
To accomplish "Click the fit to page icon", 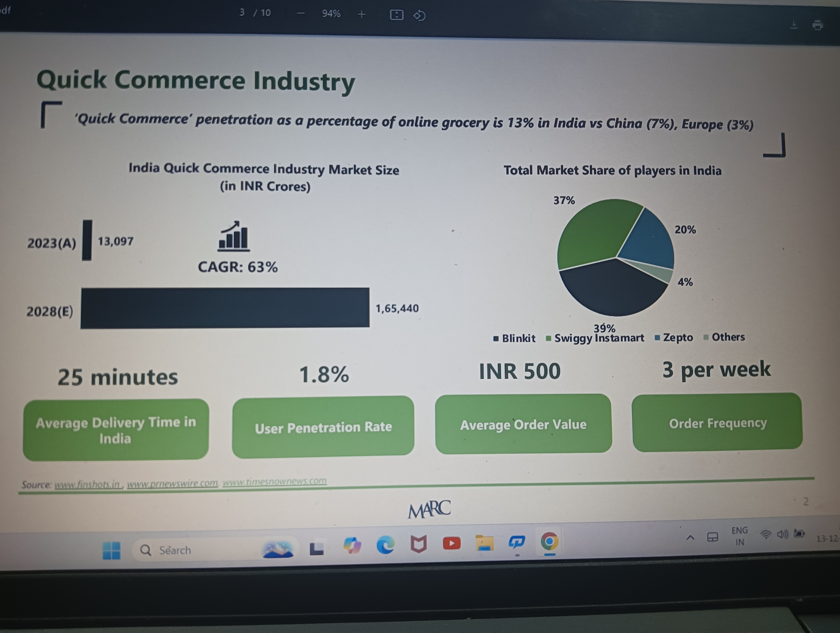I will point(397,15).
